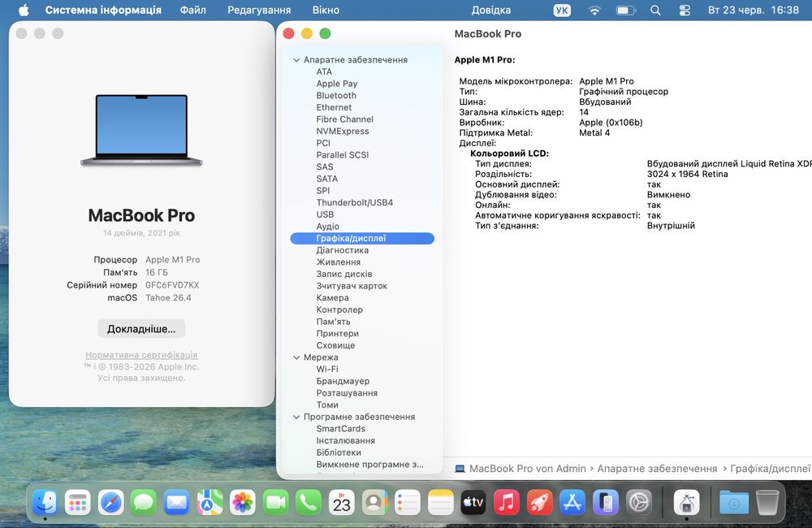Open Maps from the dock
This screenshot has width=812, height=528.
pyautogui.click(x=209, y=502)
